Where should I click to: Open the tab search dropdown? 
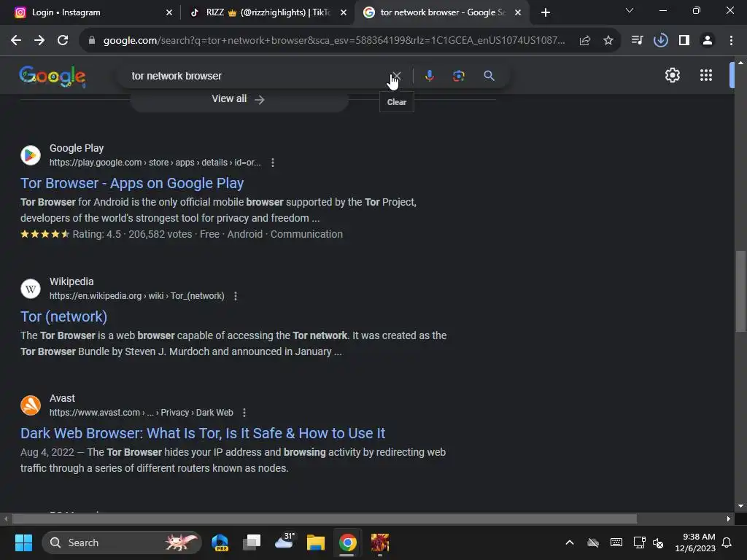(x=630, y=10)
